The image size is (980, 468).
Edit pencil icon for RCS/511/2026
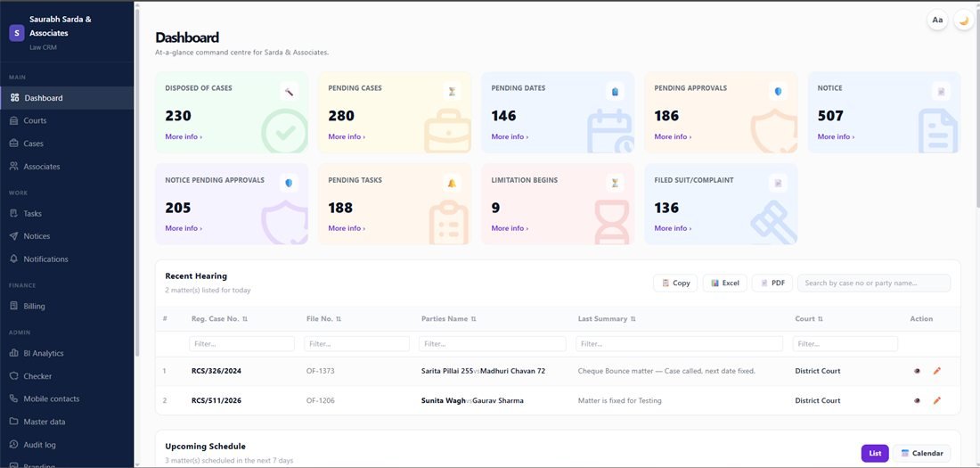point(937,400)
